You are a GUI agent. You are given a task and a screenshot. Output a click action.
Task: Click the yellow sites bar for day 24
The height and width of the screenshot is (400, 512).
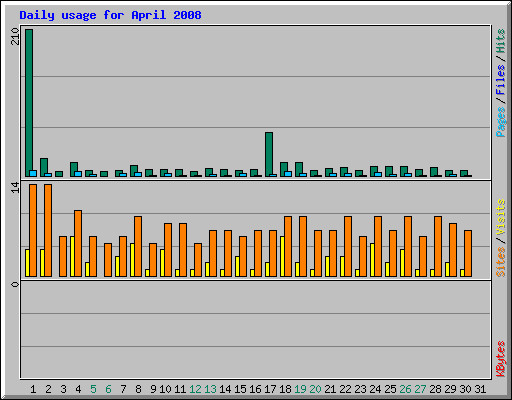372,260
